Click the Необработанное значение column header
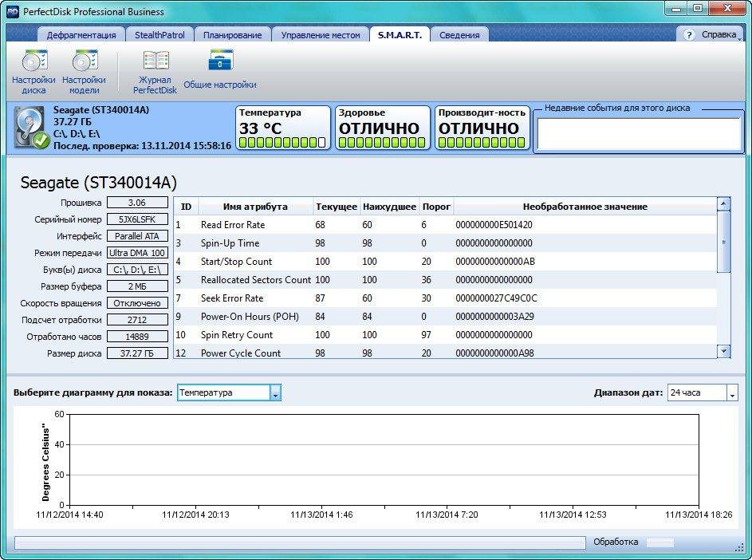The width and height of the screenshot is (752, 560). [585, 207]
